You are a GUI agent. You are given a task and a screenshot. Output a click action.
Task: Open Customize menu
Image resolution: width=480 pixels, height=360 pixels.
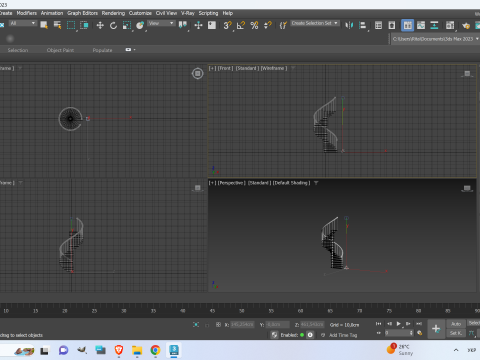(x=140, y=13)
